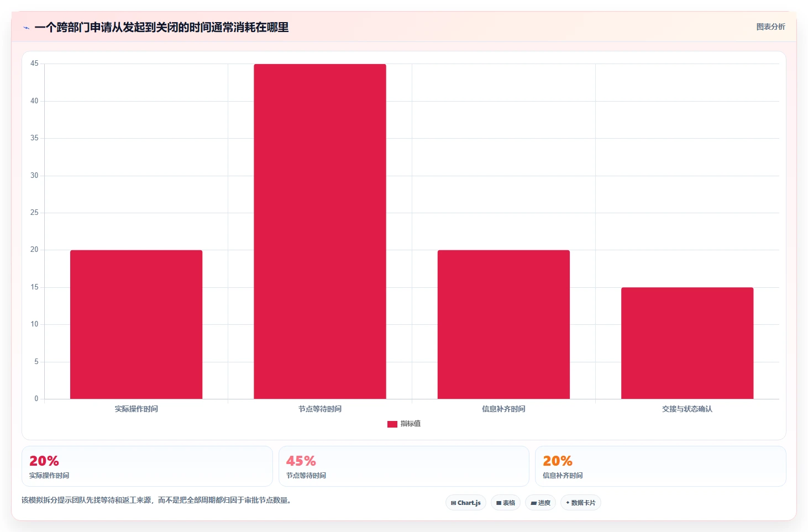This screenshot has width=808, height=532.
Task: Click the 图表分析 label in the header
Action: click(x=770, y=27)
